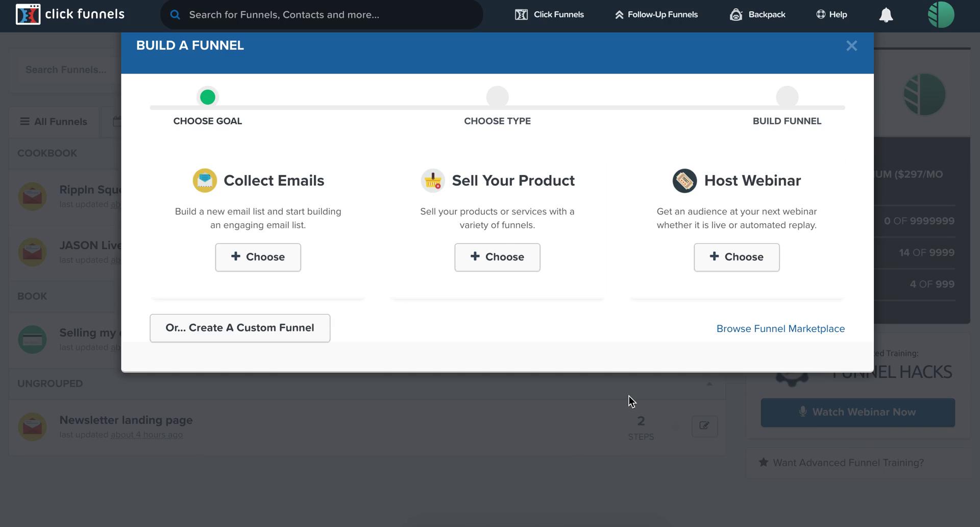Image resolution: width=980 pixels, height=527 pixels.
Task: Click the about 4 hours ago timestamp
Action: 147,435
